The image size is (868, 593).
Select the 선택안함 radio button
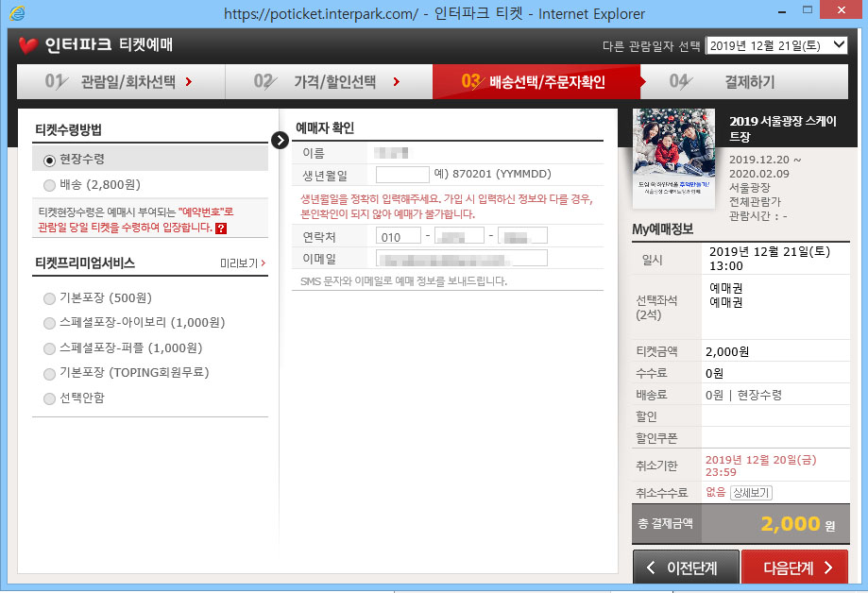(49, 398)
